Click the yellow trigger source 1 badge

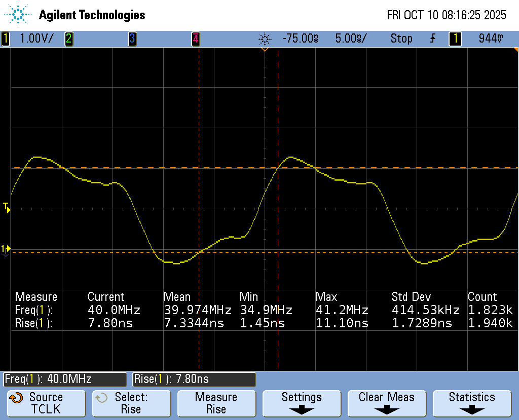[x=455, y=39]
